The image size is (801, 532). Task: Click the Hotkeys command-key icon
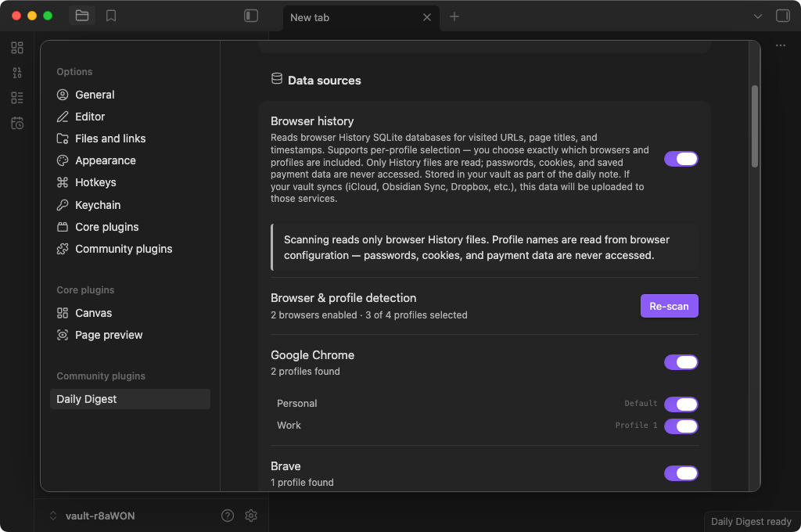(63, 182)
